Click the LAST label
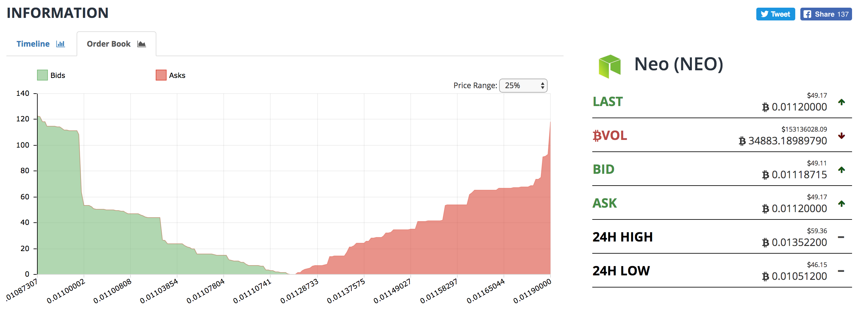The image size is (868, 322). coord(608,102)
